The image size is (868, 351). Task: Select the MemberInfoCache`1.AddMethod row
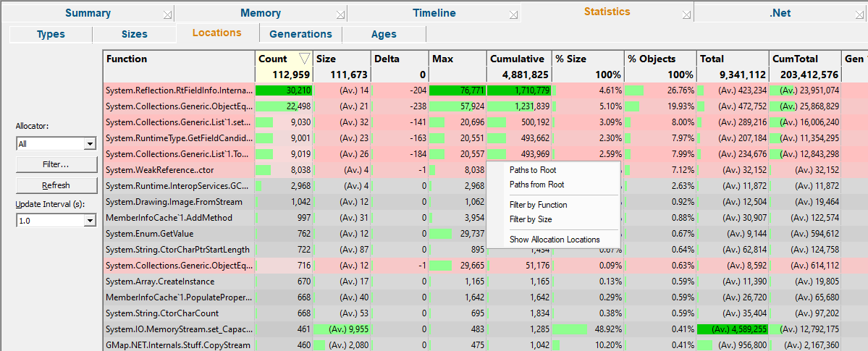click(x=486, y=218)
